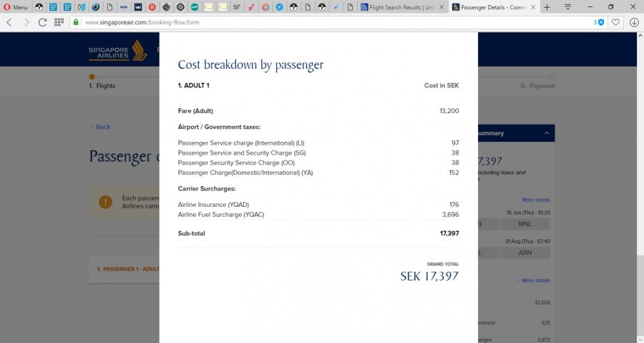
Task: Open the Speed Dial grid icon
Action: tap(59, 22)
